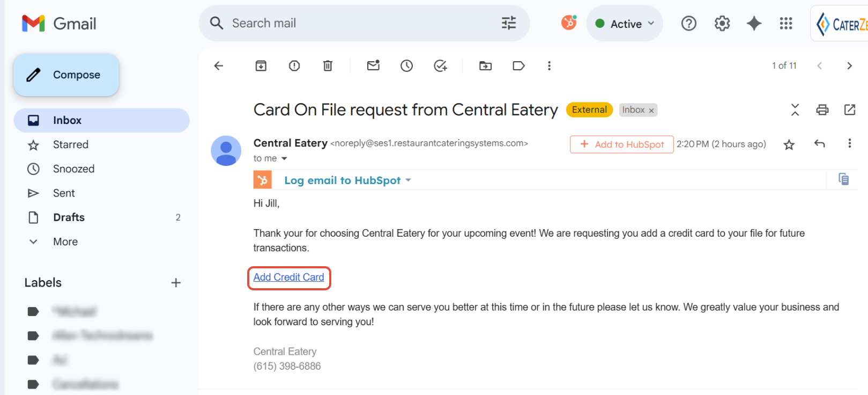
Task: Click the Gmail logo
Action: point(59,24)
